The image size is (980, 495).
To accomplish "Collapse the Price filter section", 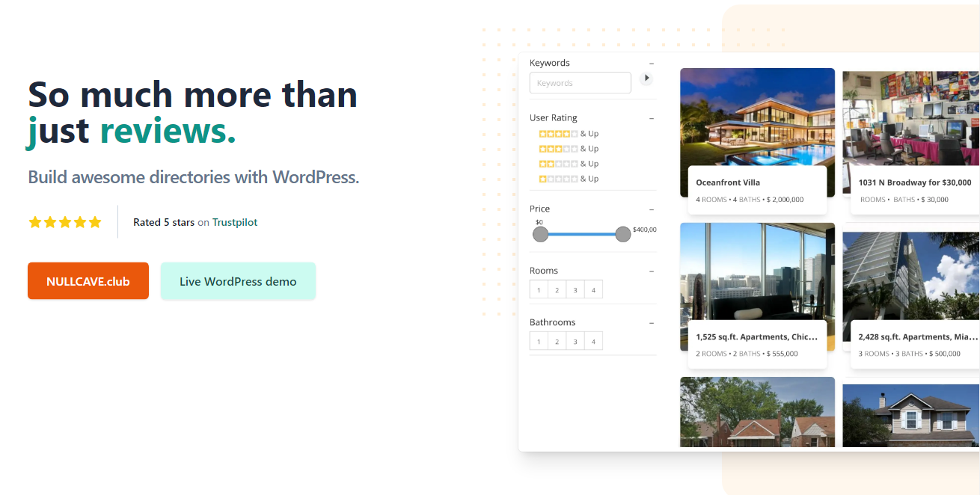I will coord(651,209).
